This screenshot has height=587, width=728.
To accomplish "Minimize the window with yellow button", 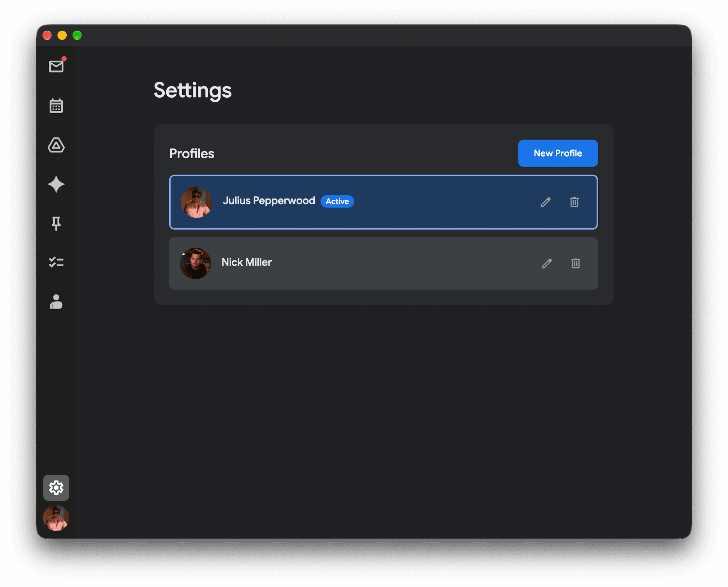I will coord(62,35).
